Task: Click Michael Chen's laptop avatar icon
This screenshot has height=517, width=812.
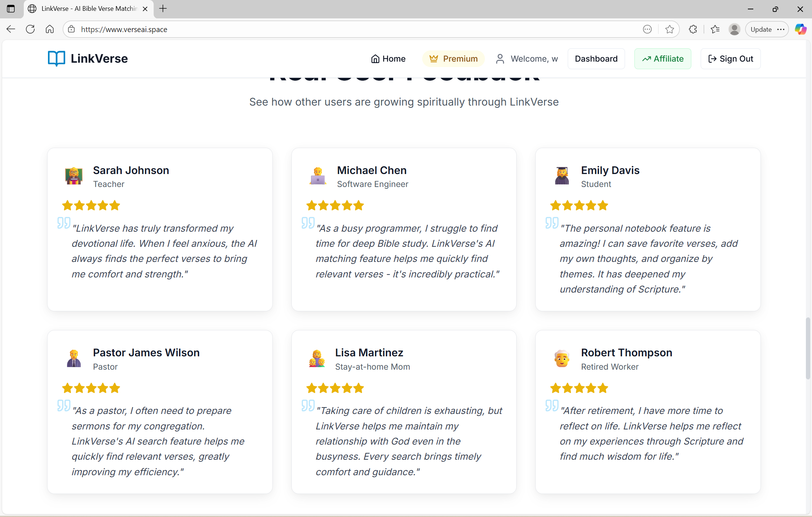Action: pyautogui.click(x=318, y=176)
